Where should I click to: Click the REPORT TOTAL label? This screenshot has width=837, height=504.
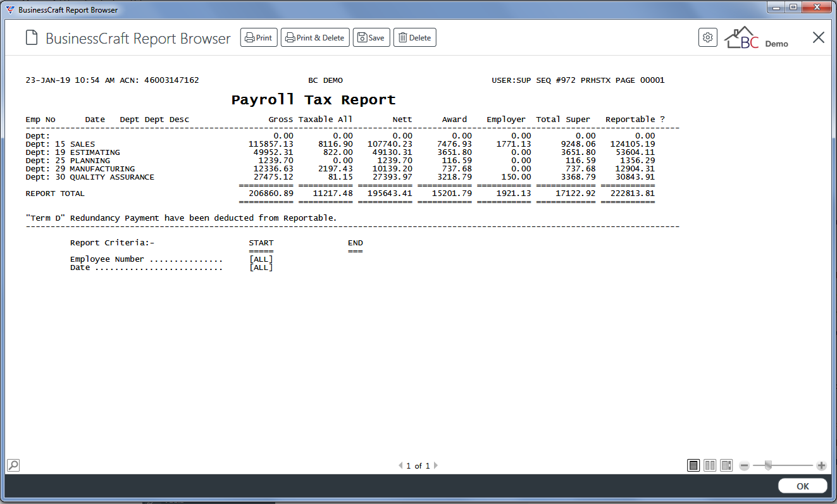pos(55,194)
